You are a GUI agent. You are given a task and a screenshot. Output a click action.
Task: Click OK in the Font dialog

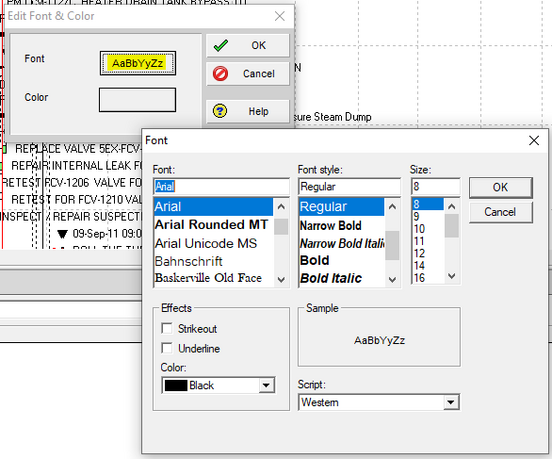click(500, 187)
